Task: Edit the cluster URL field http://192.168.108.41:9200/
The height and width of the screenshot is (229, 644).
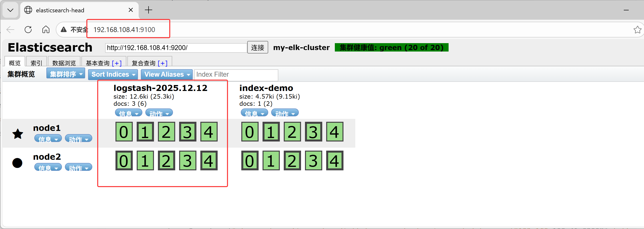Action: (176, 48)
